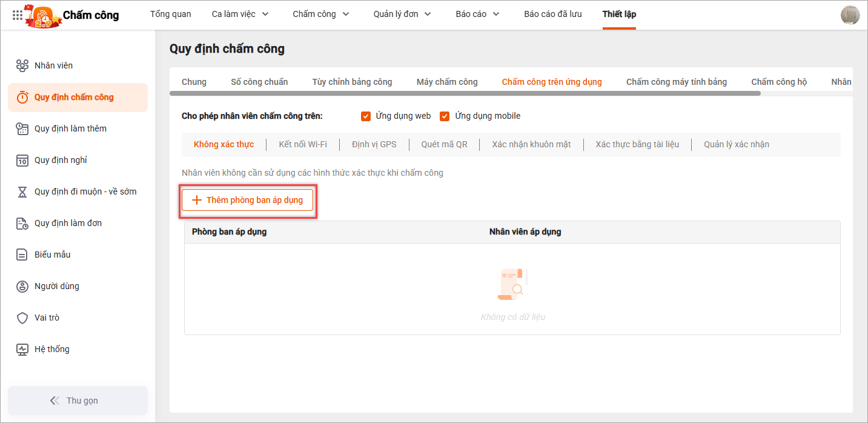This screenshot has height=423, width=868.
Task: Click the Người dùng user icon
Action: click(22, 286)
